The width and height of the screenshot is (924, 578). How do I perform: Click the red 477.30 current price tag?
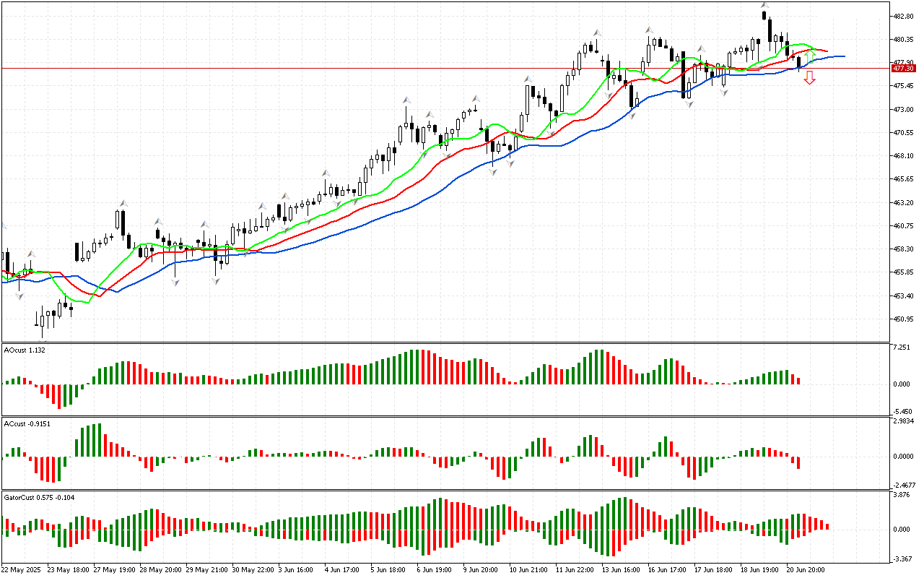tap(904, 68)
